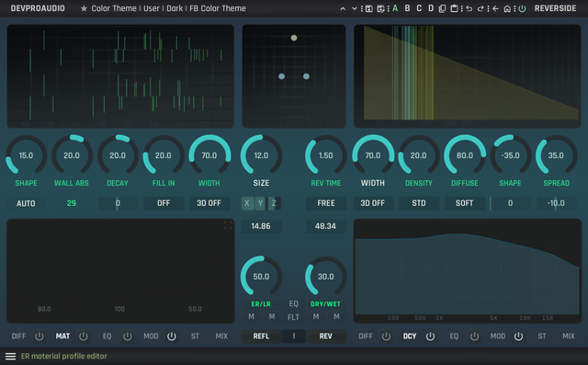The height and width of the screenshot is (365, 588).
Task: Open the OFF dropdown under FILL IN
Action: 164,203
